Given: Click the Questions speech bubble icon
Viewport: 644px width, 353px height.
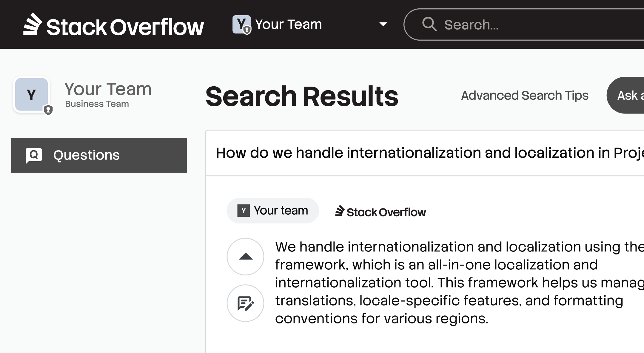Looking at the screenshot, I should click(34, 155).
